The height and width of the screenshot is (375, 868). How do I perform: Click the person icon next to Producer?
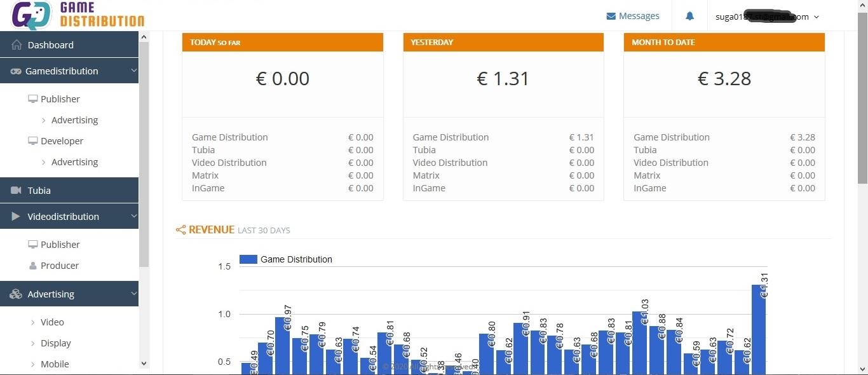tap(33, 266)
